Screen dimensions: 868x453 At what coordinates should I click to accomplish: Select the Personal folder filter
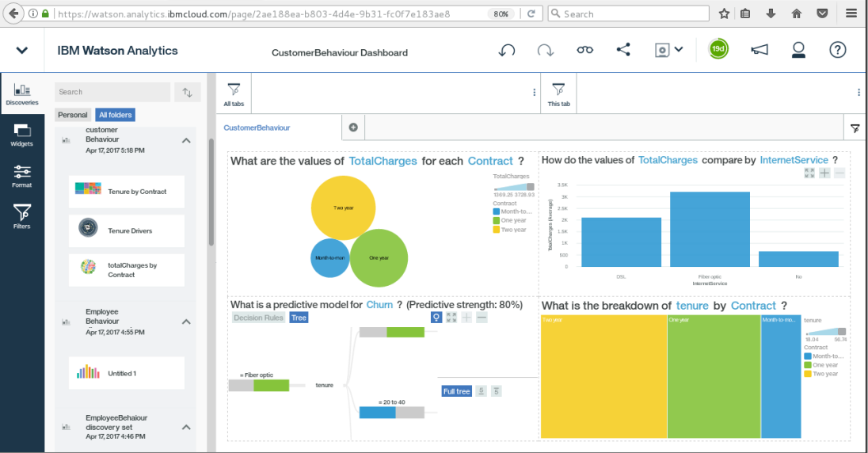(73, 115)
